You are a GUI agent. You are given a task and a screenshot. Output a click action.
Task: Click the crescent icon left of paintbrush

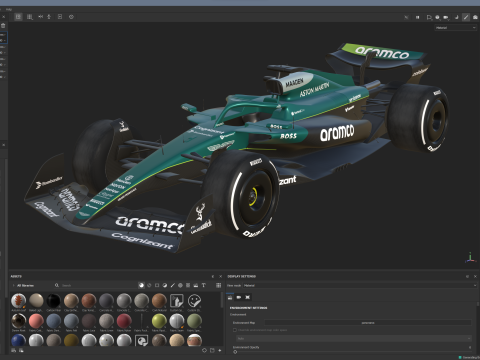(457, 17)
